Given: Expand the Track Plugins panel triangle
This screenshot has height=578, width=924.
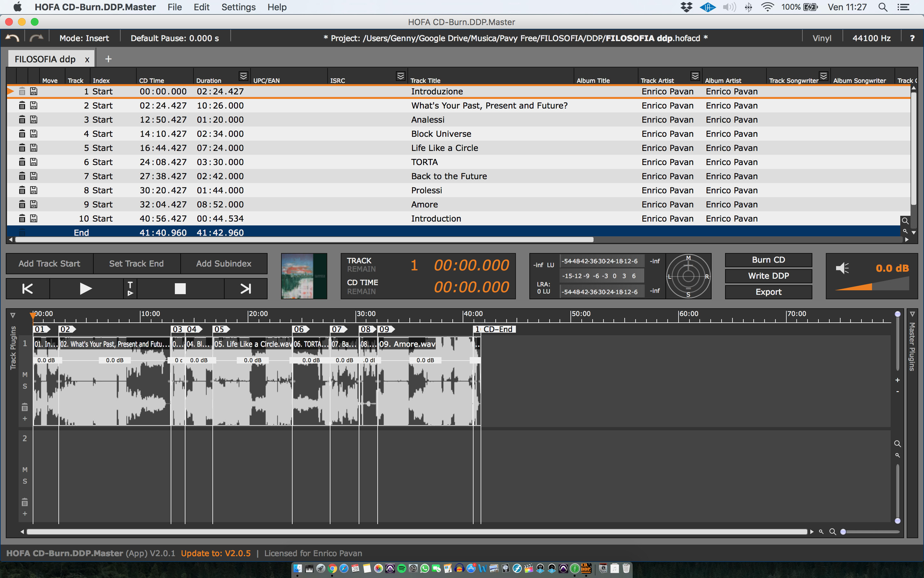Looking at the screenshot, I should (13, 315).
